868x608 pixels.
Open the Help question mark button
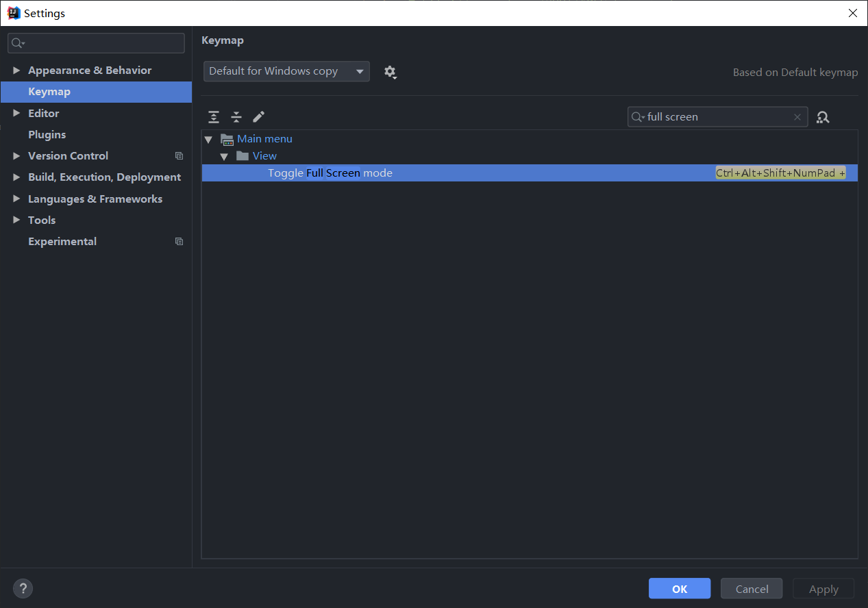(x=23, y=588)
